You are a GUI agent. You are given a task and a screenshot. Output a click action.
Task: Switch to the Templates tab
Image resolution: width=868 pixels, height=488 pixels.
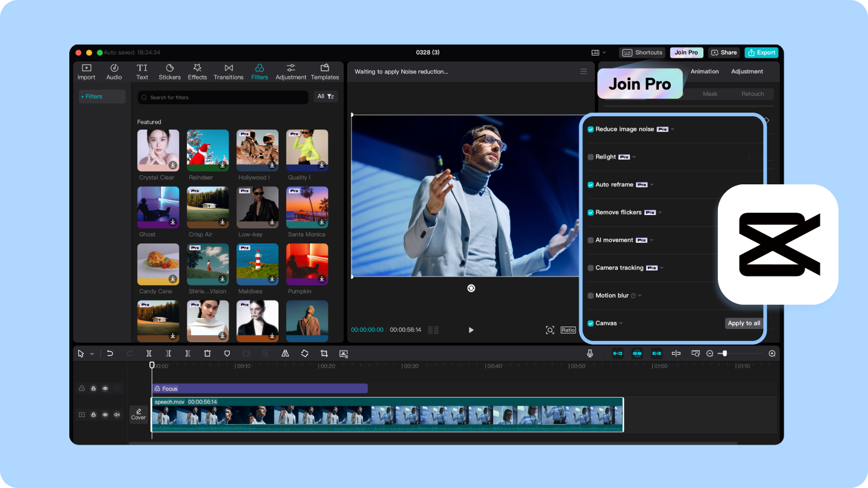[x=325, y=71]
